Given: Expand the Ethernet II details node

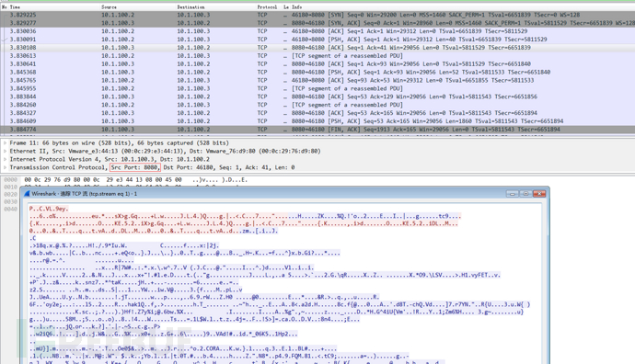Looking at the screenshot, I should tap(5, 151).
